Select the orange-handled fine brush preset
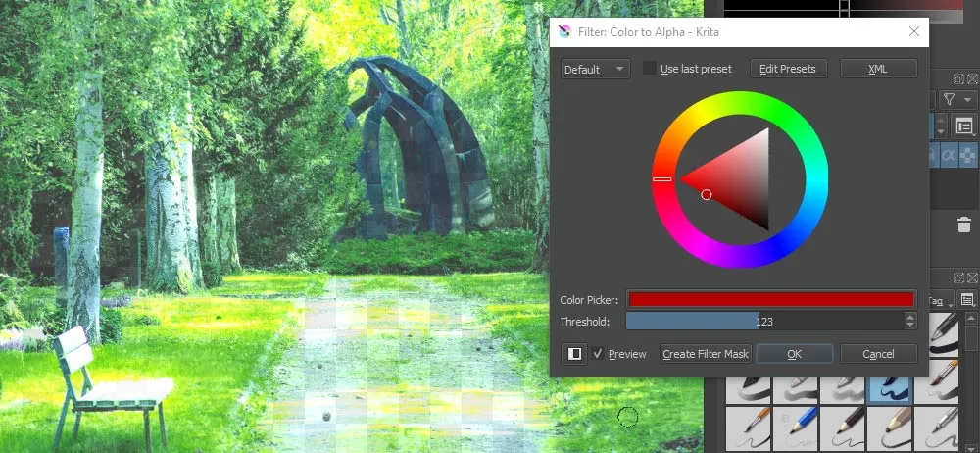The image size is (980, 453). pos(748,428)
